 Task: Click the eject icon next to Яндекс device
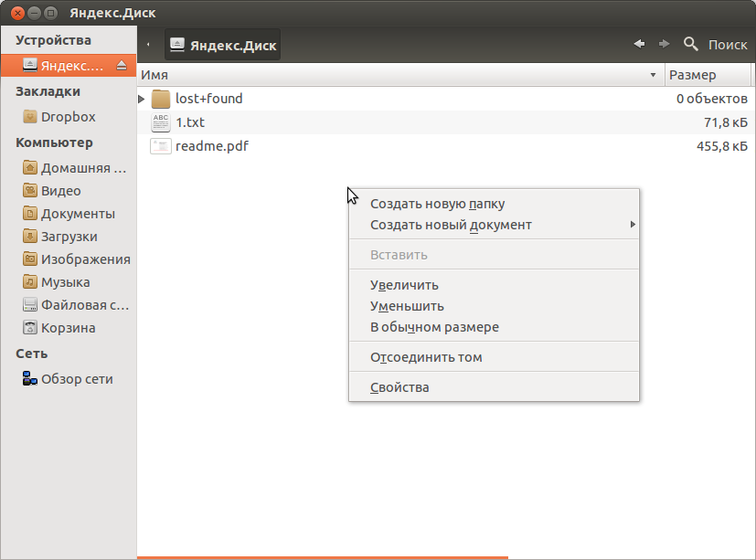(122, 65)
